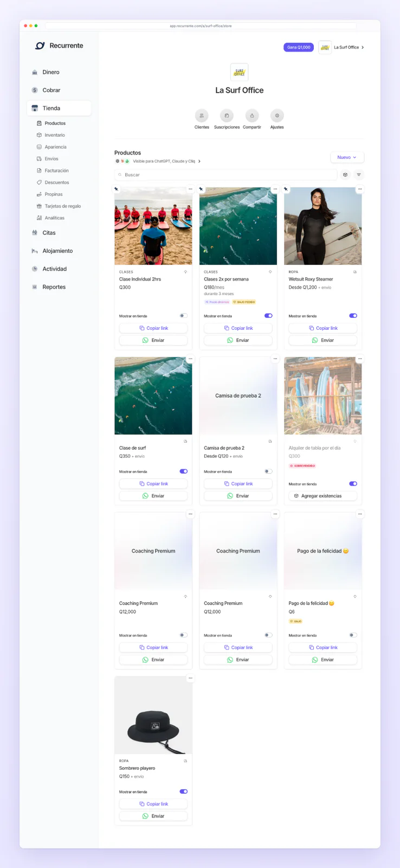Expand the Nuevo dropdown button
Viewport: 400px width, 868px height.
[x=347, y=157]
